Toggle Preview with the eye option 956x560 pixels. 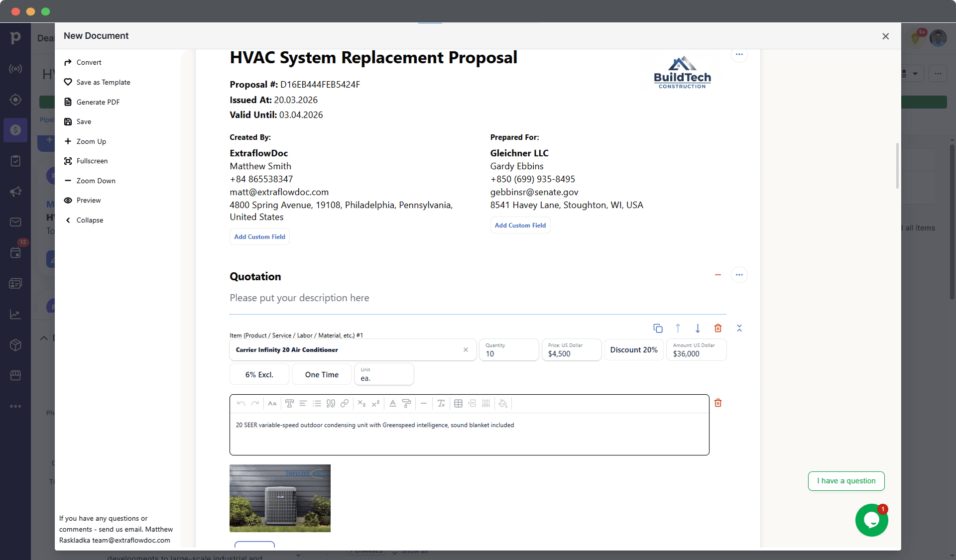pos(83,200)
